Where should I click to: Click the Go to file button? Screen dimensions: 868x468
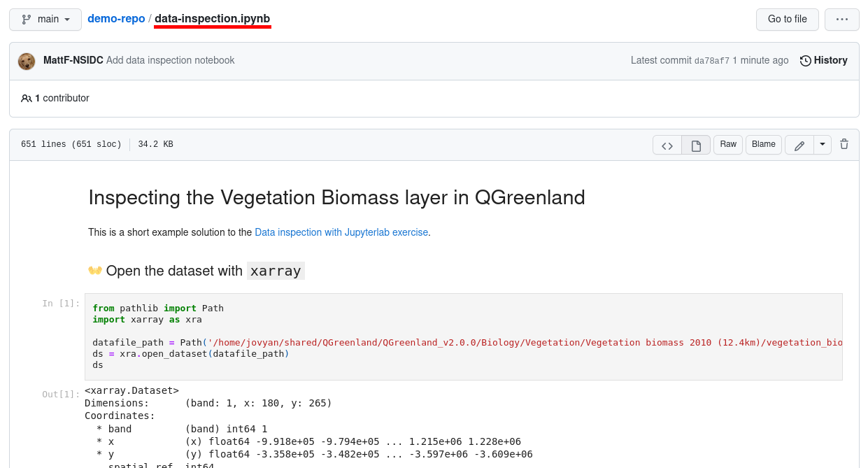[x=788, y=20]
